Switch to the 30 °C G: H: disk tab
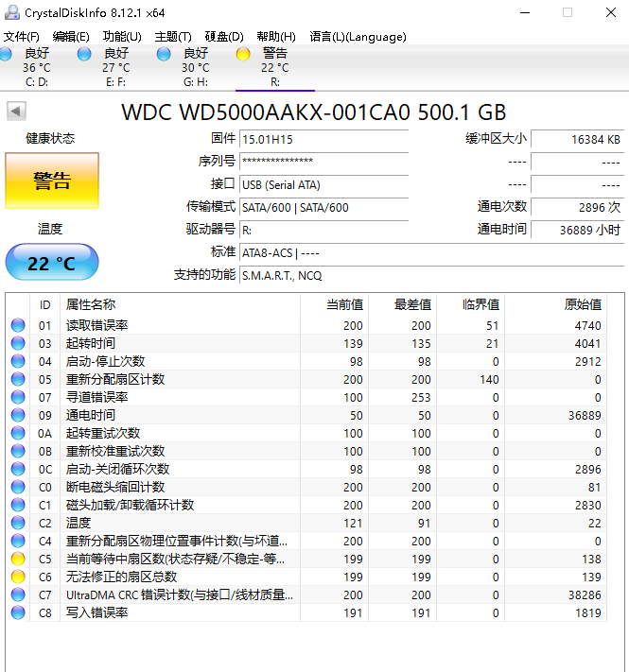Image resolution: width=629 pixels, height=672 pixels. tap(196, 67)
